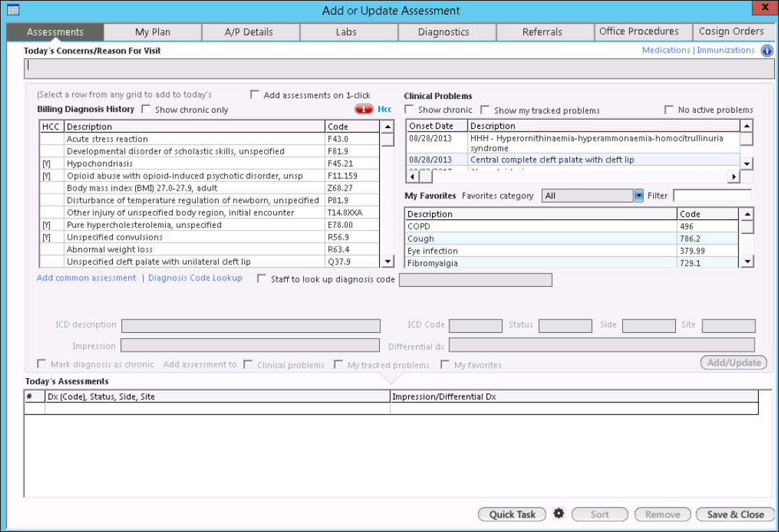Image resolution: width=779 pixels, height=532 pixels.
Task: Click the Medications link
Action: tap(665, 50)
